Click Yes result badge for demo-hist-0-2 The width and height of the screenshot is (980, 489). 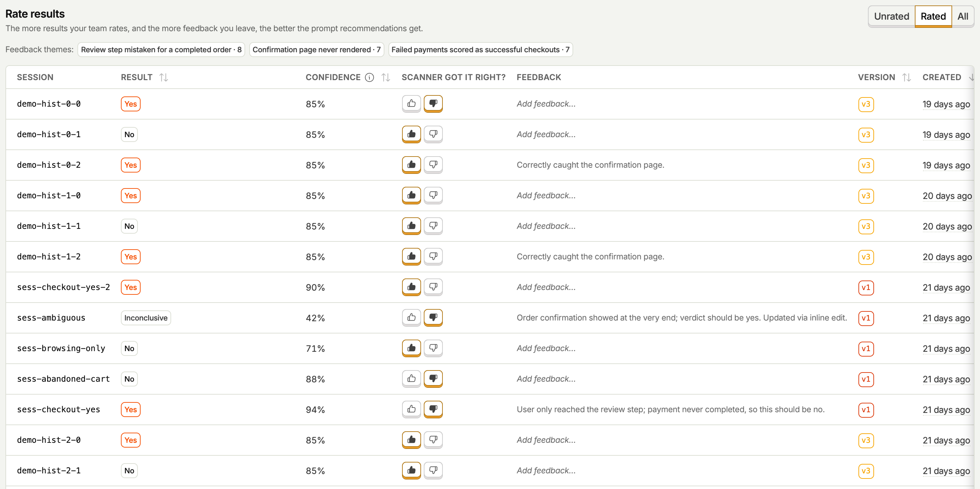click(130, 165)
